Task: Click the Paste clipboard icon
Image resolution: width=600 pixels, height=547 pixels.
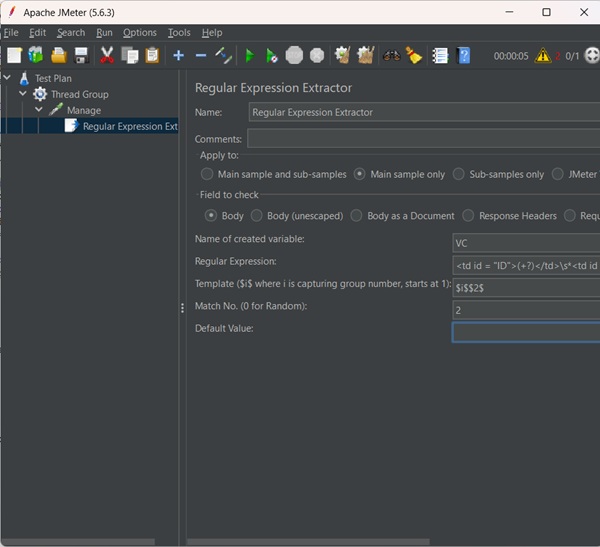Action: [152, 56]
